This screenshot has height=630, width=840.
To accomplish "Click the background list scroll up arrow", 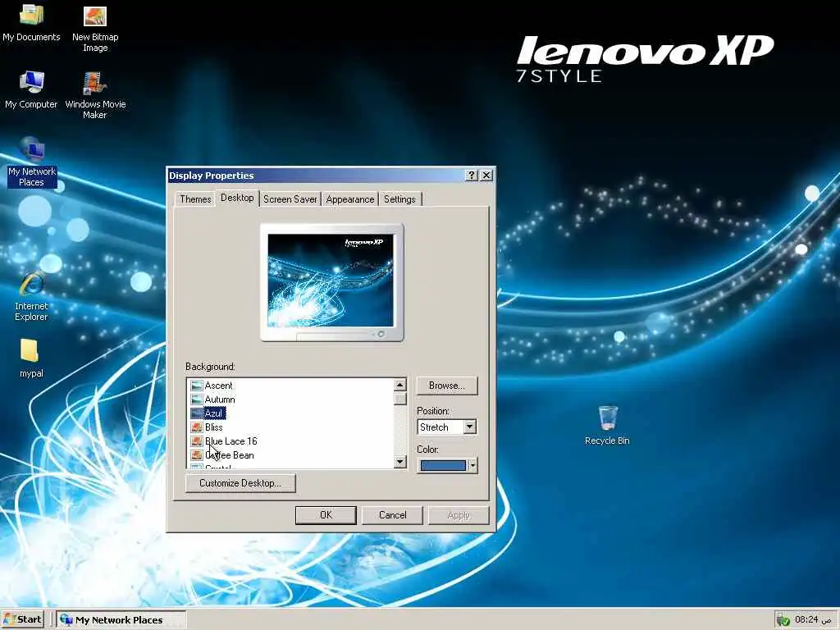I will click(x=399, y=385).
